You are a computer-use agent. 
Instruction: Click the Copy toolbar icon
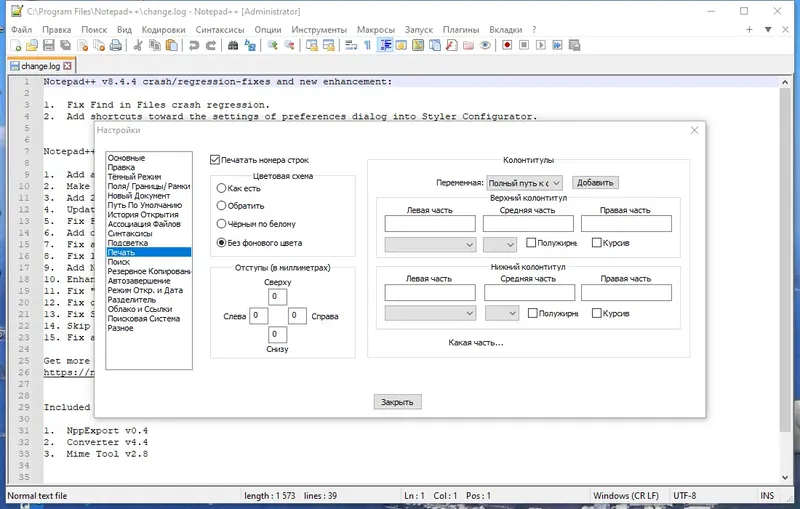[155, 45]
